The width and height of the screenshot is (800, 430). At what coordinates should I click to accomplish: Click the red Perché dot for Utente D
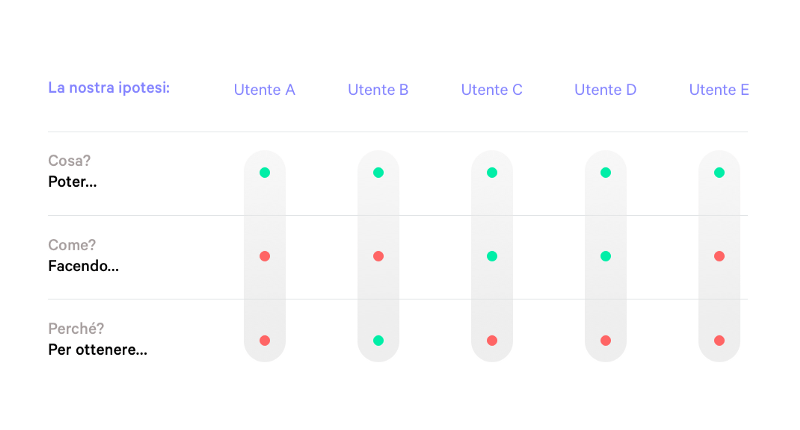605,341
